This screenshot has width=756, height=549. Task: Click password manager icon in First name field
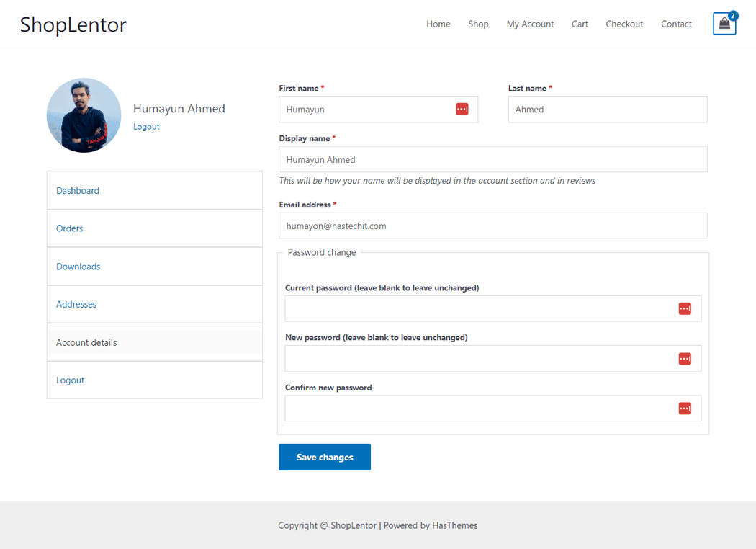pyautogui.click(x=462, y=109)
